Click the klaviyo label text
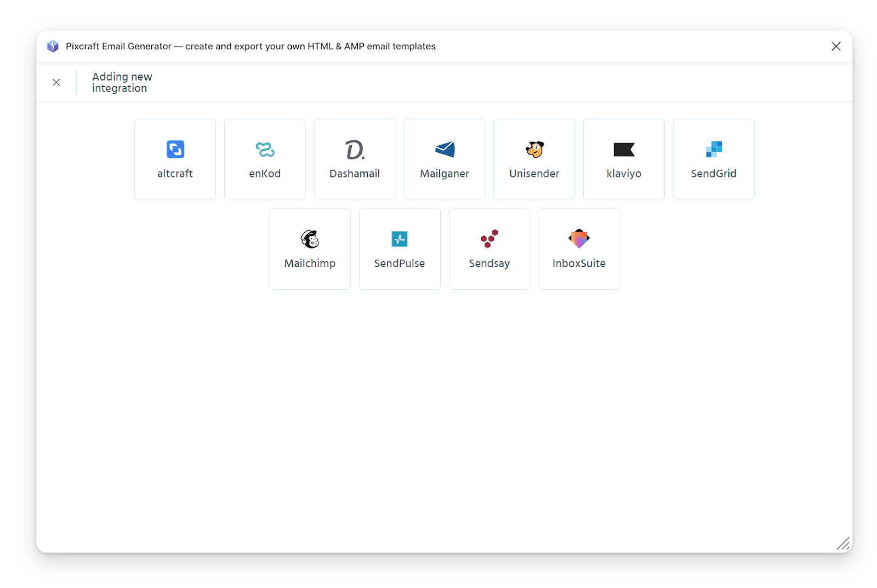The width and height of the screenshot is (877, 588). pos(624,174)
